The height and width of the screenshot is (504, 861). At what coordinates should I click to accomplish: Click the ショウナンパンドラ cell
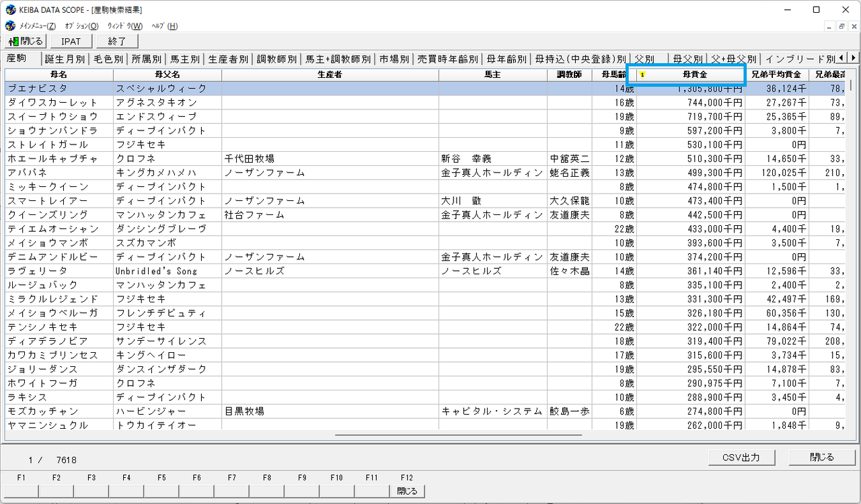[x=59, y=130]
